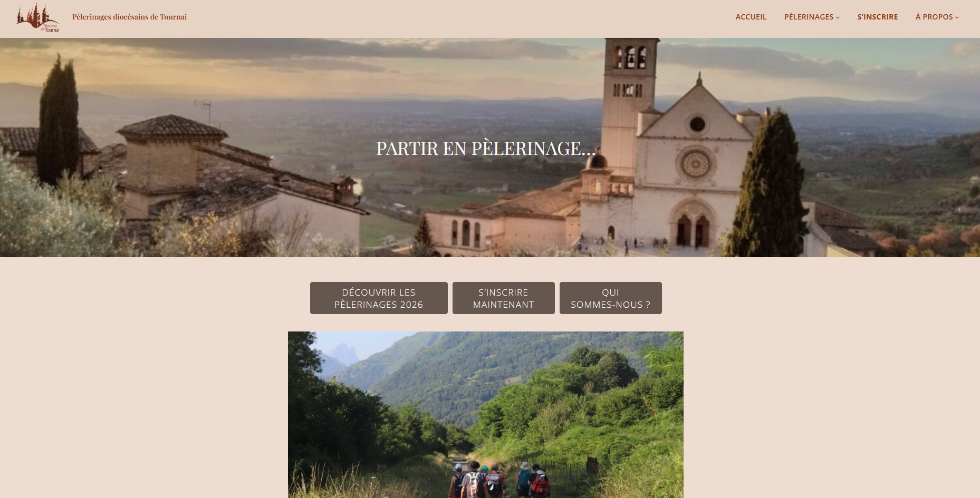Open the PÈLERINAGES menu item
Screen dimensions: 980x498
click(809, 17)
